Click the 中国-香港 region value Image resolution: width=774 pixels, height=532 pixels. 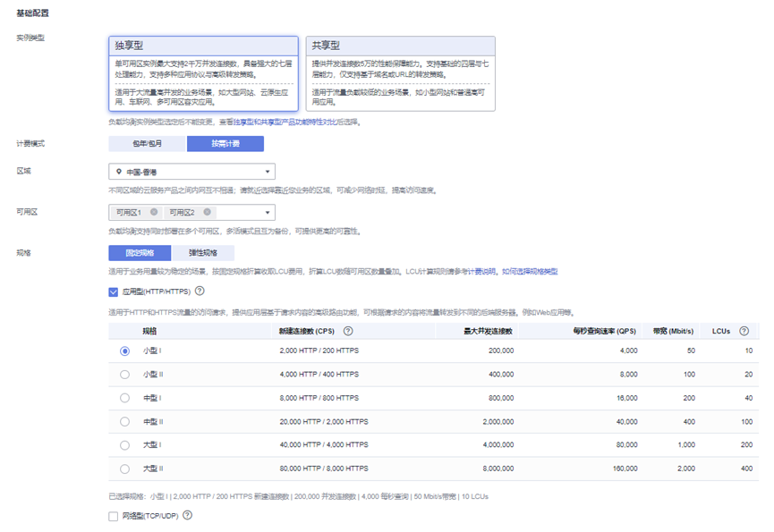pyautogui.click(x=141, y=172)
